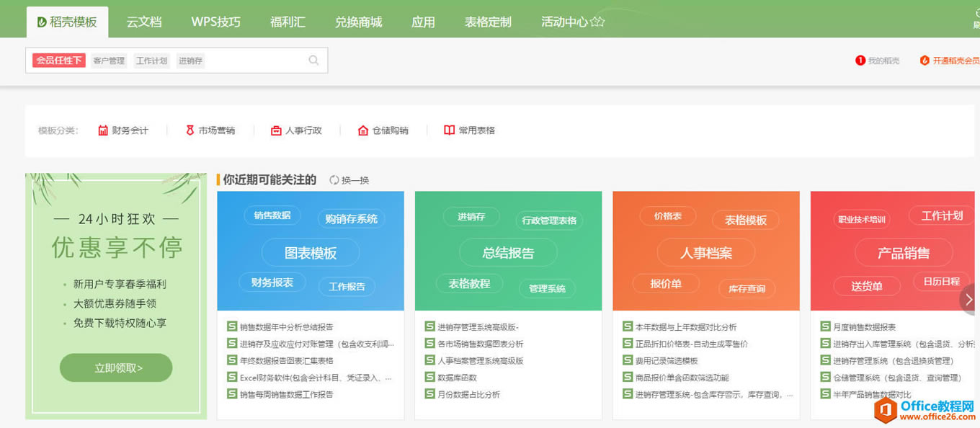Go to the 福利汇 tab
Image resolution: width=980 pixels, height=428 pixels.
pos(288,22)
